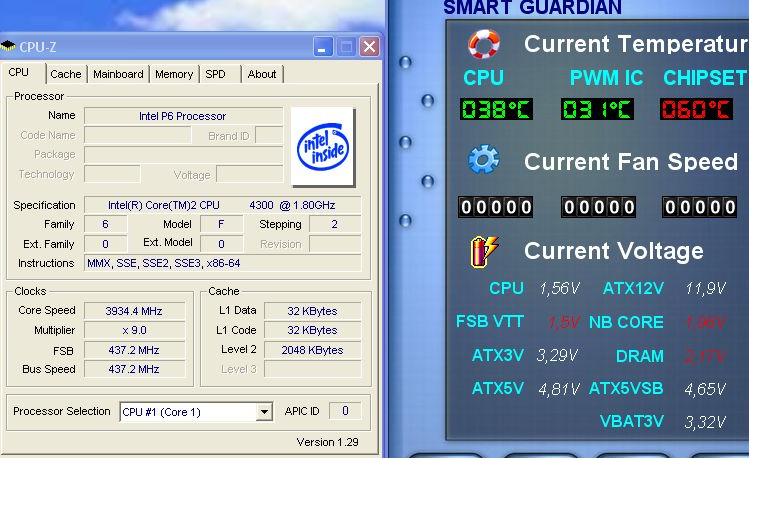Viewport: 776px width, 531px height.
Task: Click the ATX12V voltage value 11,9V
Action: (x=705, y=288)
